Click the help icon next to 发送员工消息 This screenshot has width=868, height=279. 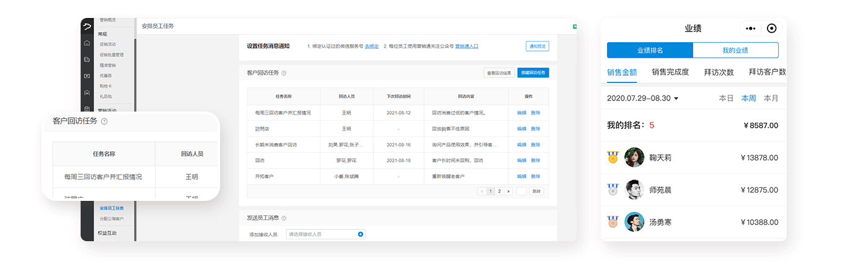click(x=284, y=218)
